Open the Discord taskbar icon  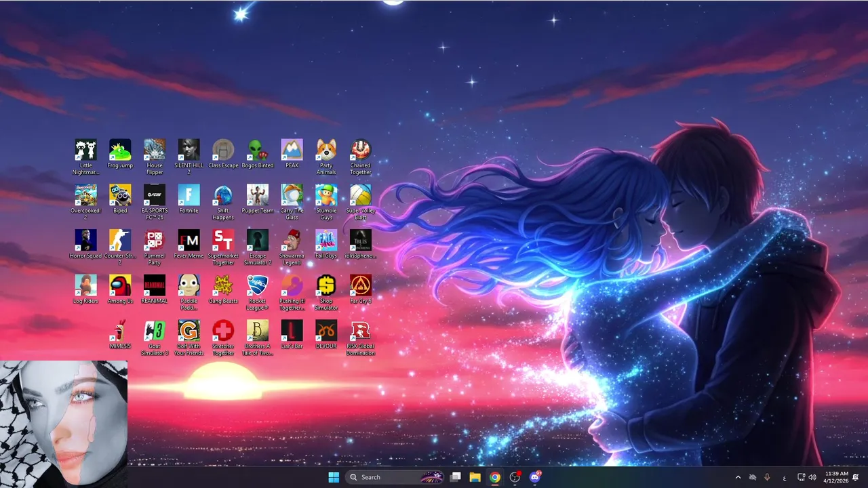click(535, 477)
